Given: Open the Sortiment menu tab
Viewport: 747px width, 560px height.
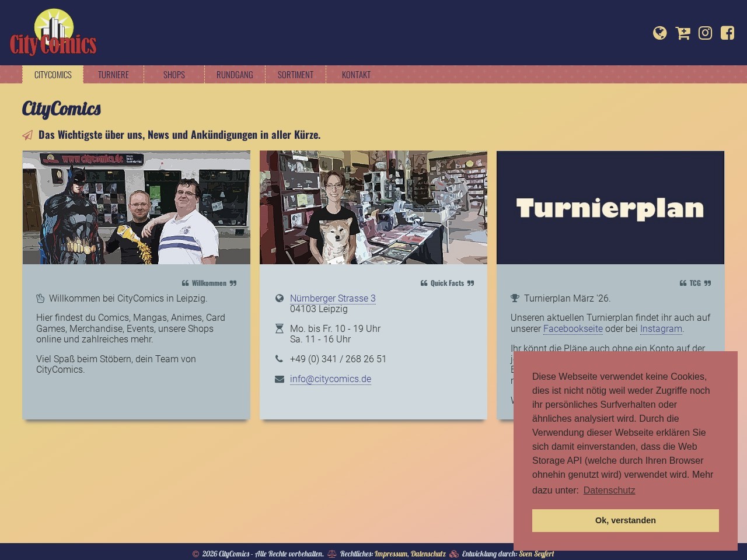Looking at the screenshot, I should (295, 75).
